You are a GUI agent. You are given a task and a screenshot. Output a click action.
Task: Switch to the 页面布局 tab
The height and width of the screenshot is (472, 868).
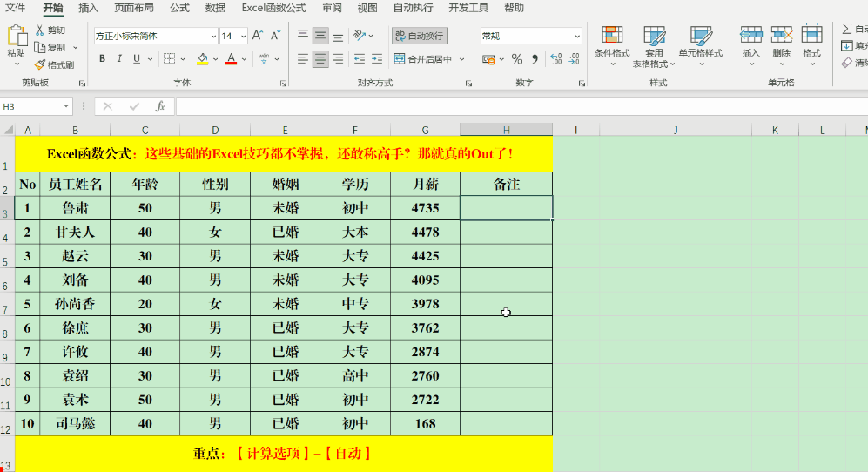coord(134,8)
